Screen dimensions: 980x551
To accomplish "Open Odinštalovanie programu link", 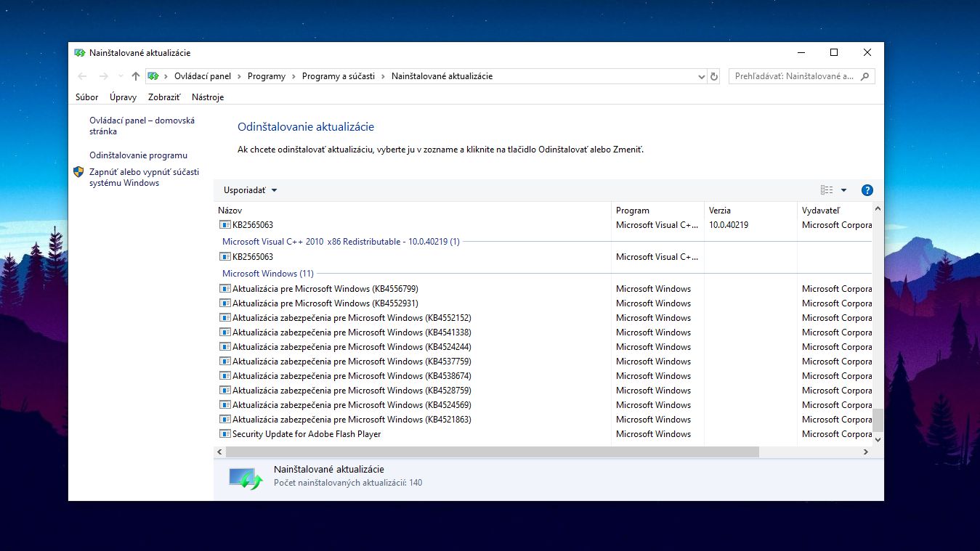I will [138, 155].
